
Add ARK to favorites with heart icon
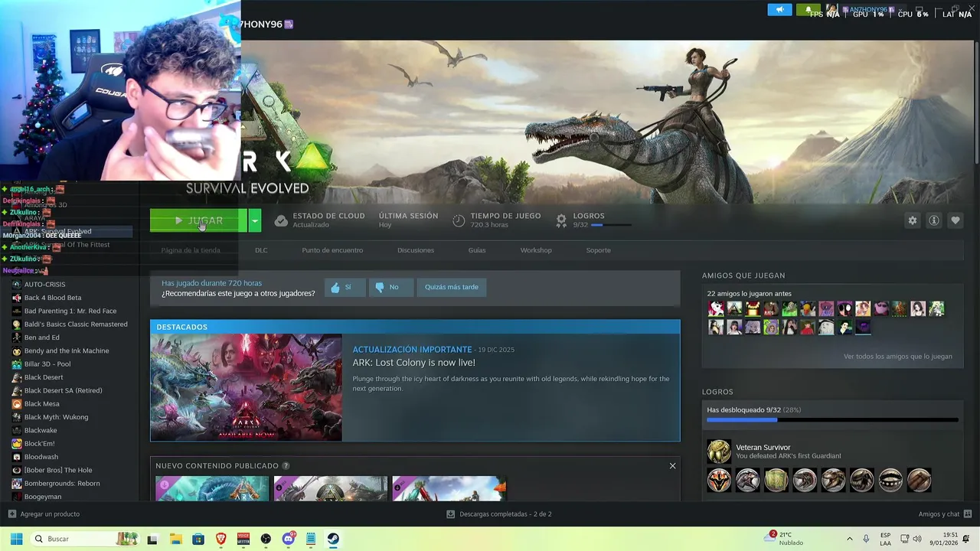pos(955,220)
